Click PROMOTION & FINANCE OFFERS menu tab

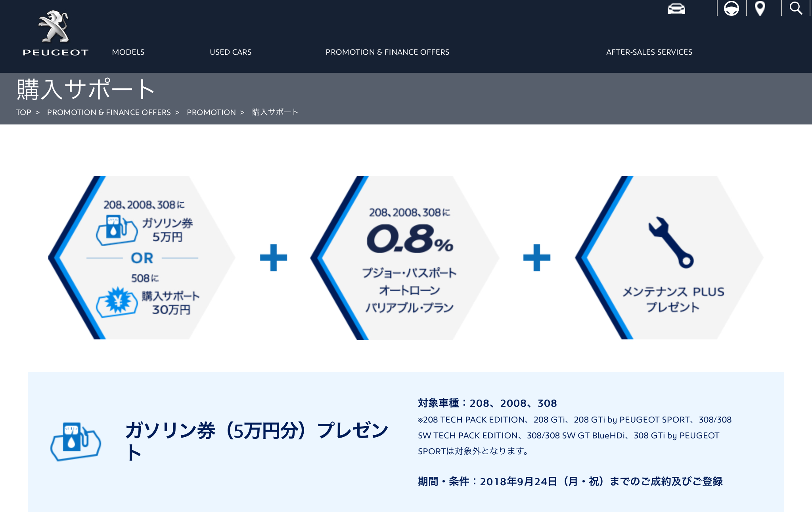pyautogui.click(x=388, y=52)
